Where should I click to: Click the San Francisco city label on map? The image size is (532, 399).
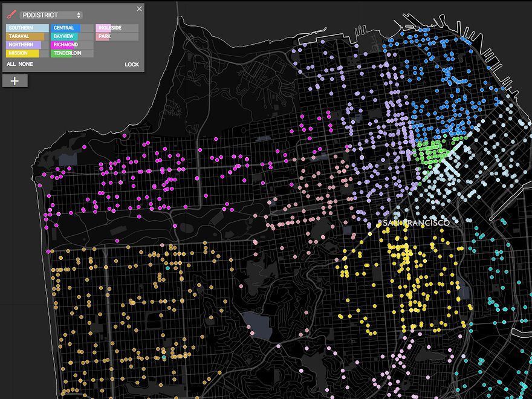click(418, 223)
